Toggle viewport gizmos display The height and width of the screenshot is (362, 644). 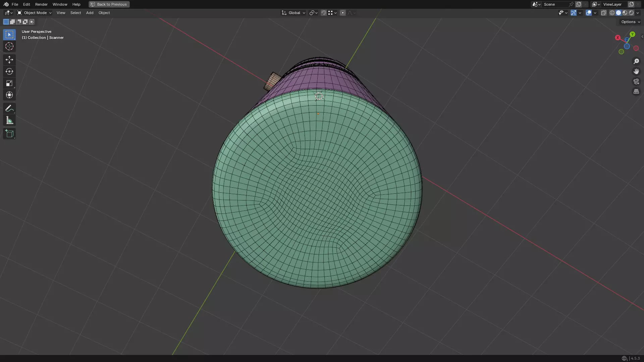click(573, 13)
